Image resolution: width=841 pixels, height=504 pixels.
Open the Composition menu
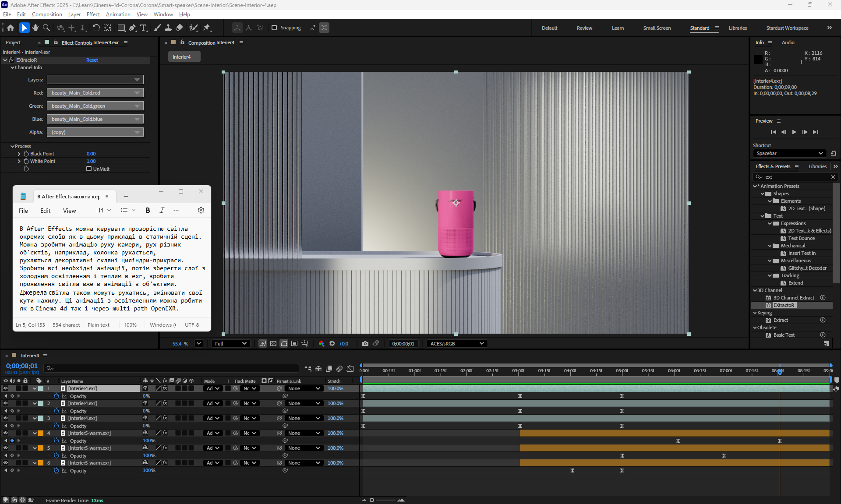47,14
